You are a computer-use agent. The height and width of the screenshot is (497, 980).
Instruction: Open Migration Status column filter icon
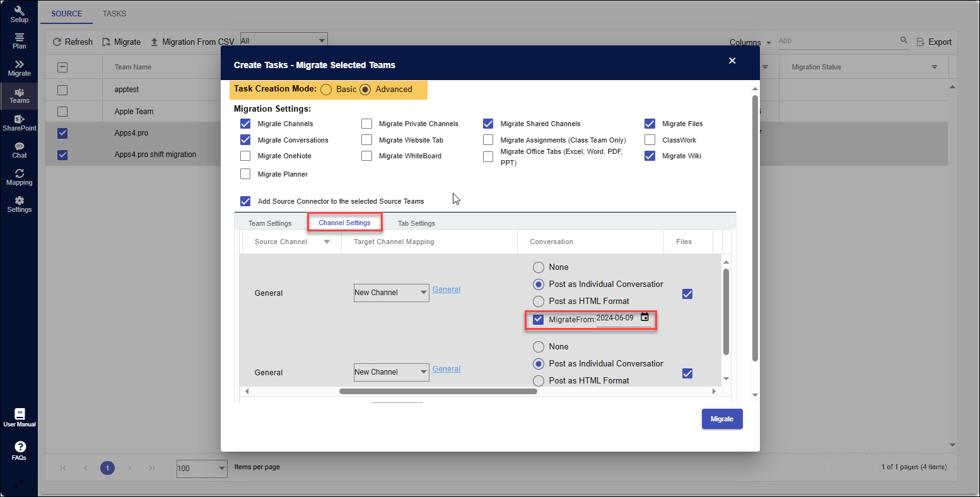935,67
